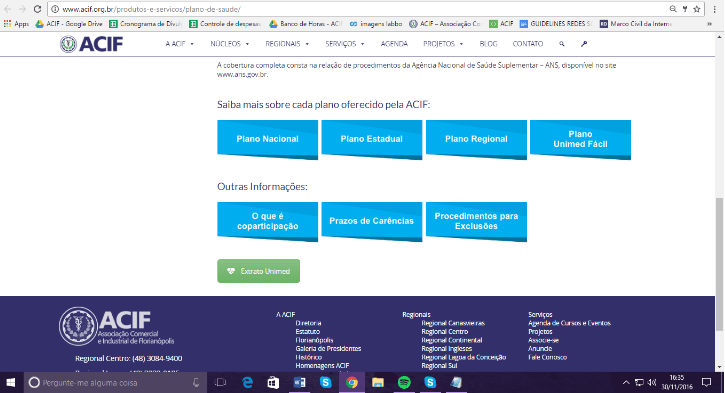Go to the CONTATO menu item

pos(528,44)
